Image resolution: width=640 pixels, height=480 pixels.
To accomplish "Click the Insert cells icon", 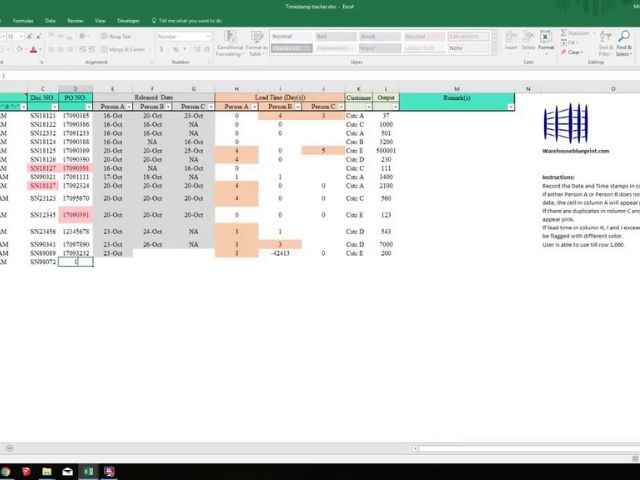I will point(511,40).
